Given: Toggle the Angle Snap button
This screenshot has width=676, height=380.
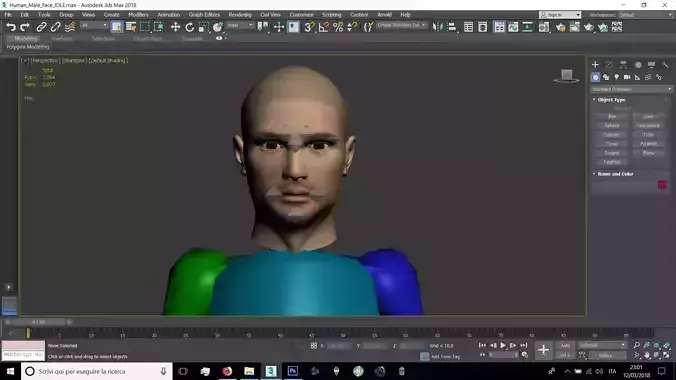Looking at the screenshot, I should point(323,27).
